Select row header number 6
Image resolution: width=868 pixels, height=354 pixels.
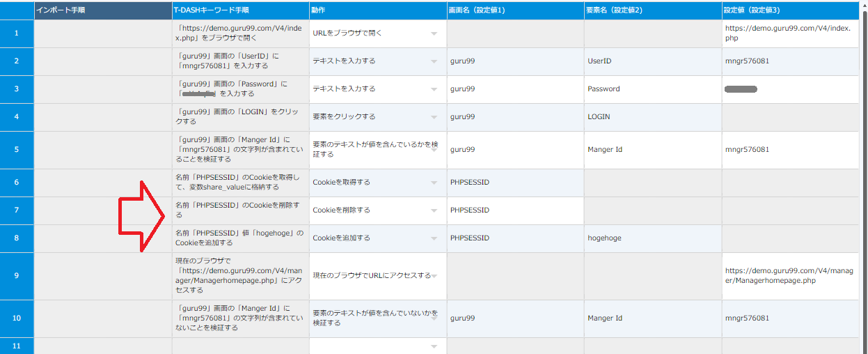coord(17,183)
